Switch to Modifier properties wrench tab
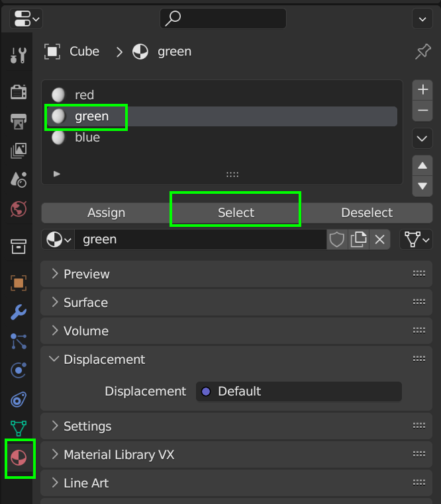The height and width of the screenshot is (504, 441). click(18, 312)
